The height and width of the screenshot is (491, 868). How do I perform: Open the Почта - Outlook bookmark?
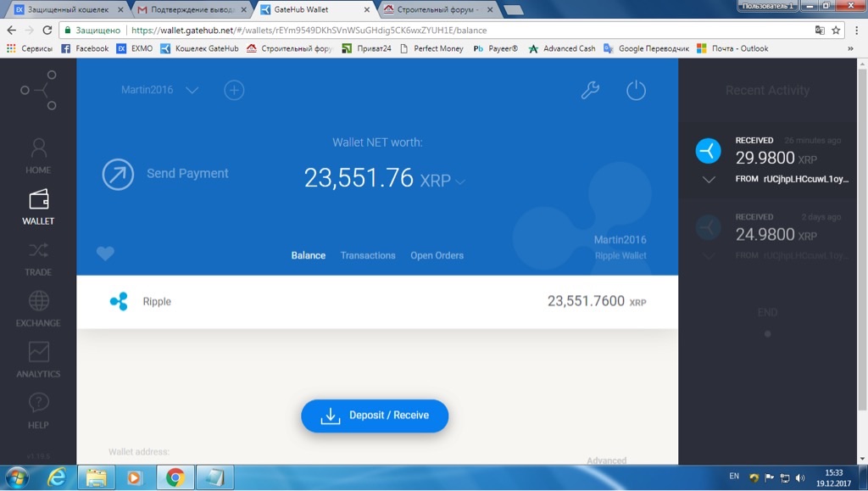(x=732, y=48)
